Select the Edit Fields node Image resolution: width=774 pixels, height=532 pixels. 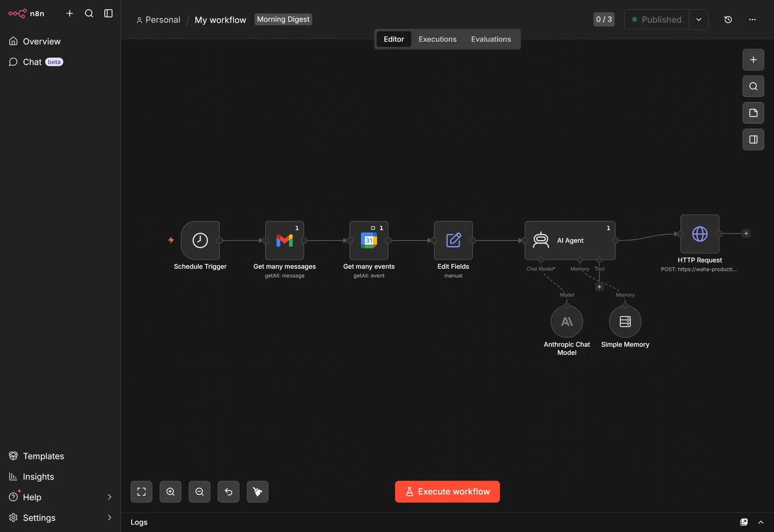click(454, 240)
